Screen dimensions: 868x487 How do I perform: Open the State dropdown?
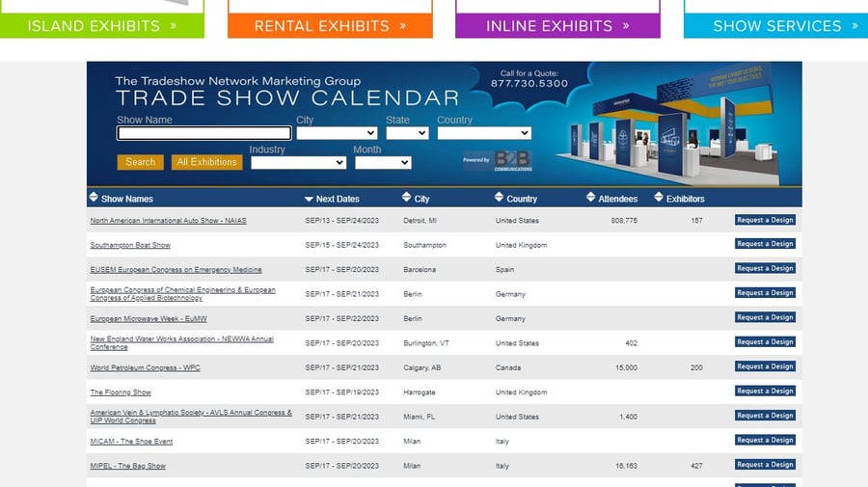(407, 133)
